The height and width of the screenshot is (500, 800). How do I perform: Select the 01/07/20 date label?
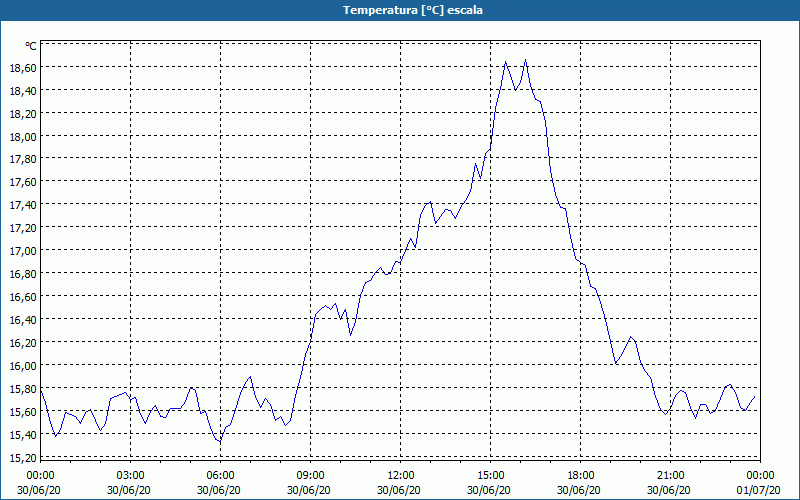[x=758, y=490]
